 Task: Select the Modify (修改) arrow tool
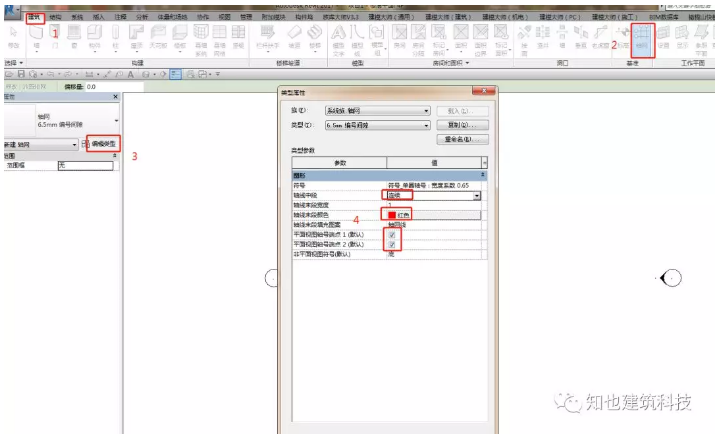point(14,37)
